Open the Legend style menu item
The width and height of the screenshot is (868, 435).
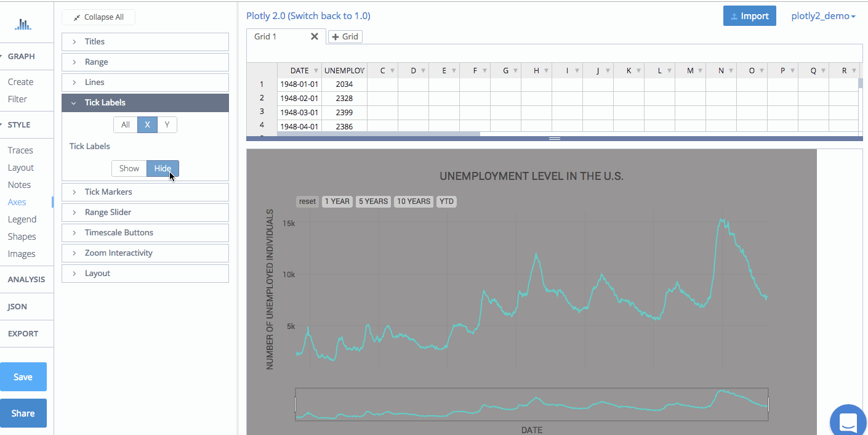[22, 219]
